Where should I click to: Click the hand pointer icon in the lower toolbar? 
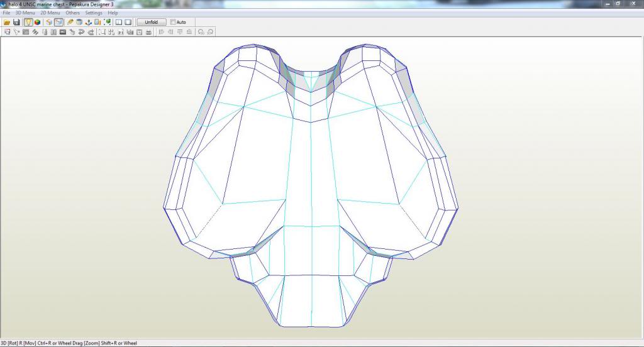[x=72, y=32]
